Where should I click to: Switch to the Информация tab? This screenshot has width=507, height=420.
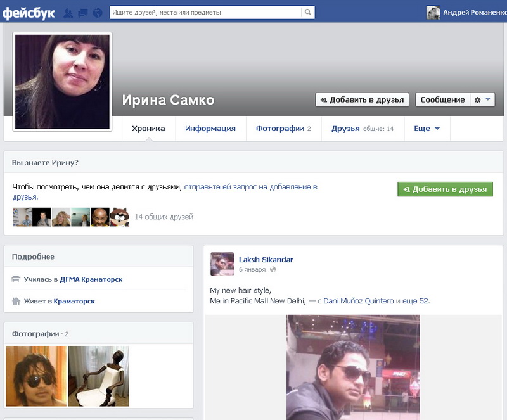coord(210,129)
